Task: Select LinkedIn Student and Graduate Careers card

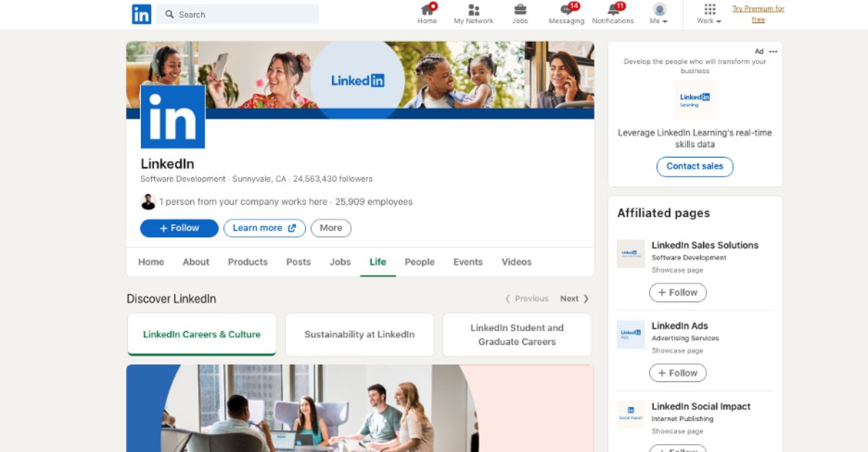Action: click(x=517, y=335)
